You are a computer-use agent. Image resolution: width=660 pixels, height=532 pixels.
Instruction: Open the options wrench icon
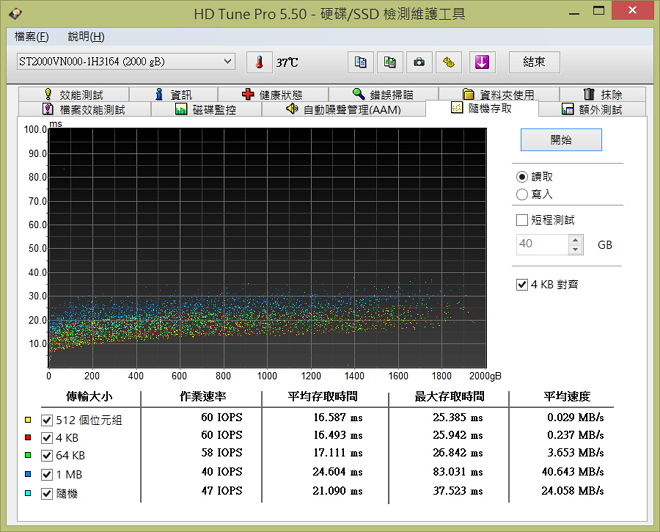pos(449,62)
